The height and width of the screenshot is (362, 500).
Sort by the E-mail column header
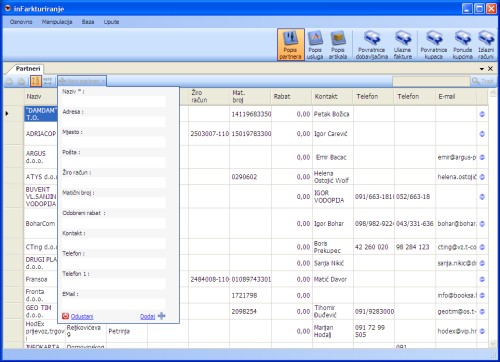point(456,96)
